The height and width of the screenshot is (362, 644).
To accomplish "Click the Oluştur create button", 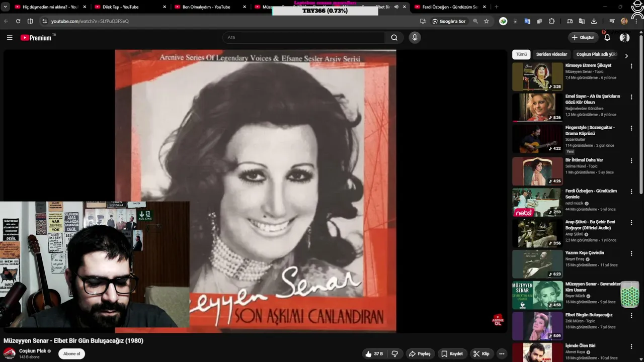I will [583, 37].
